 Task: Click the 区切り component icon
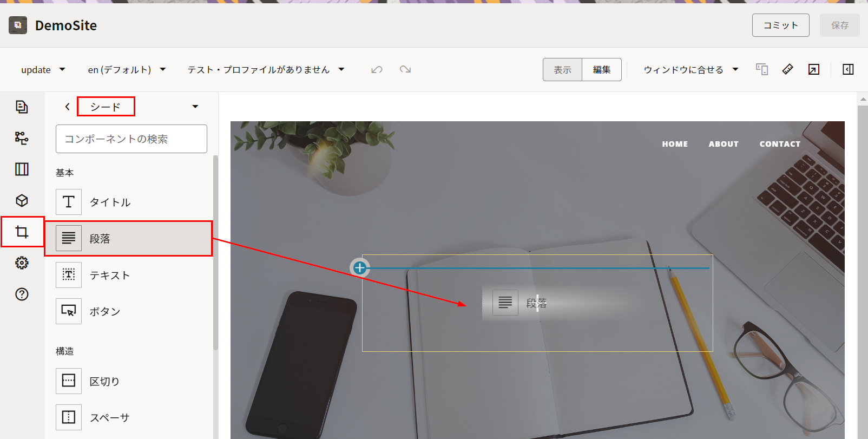[x=69, y=381]
